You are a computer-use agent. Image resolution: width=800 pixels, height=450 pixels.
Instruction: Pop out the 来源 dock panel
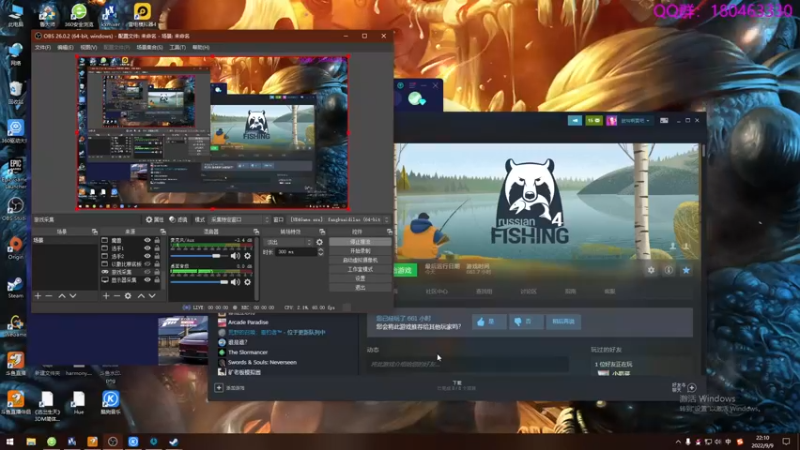click(163, 232)
